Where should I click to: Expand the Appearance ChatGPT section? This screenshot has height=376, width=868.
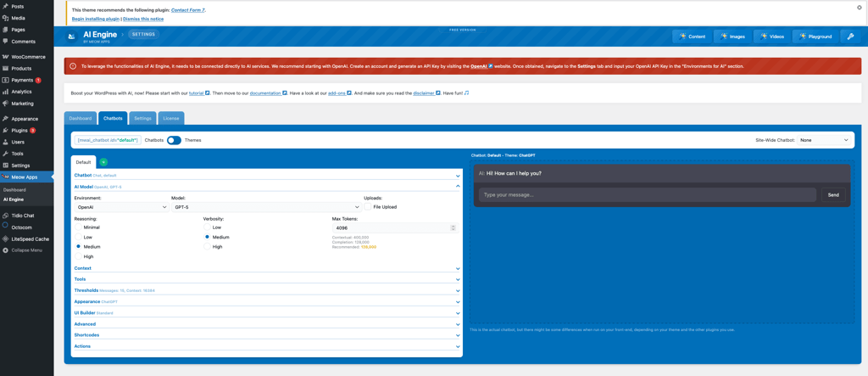click(x=267, y=301)
